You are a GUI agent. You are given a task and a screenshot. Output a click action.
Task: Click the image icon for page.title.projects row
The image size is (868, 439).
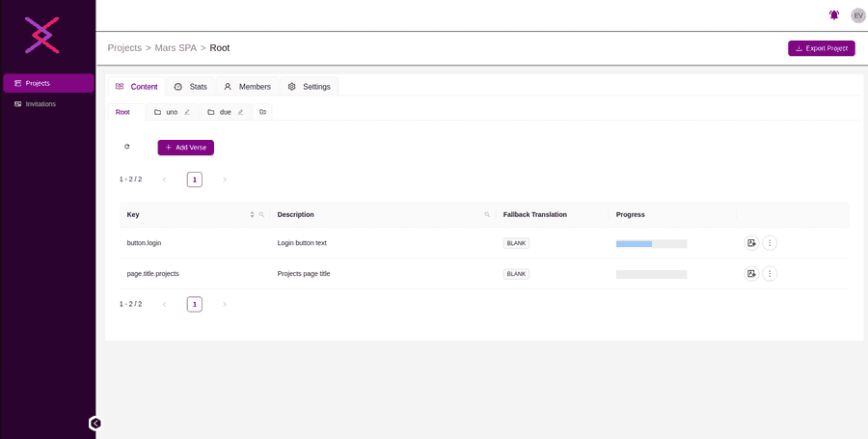[751, 274]
